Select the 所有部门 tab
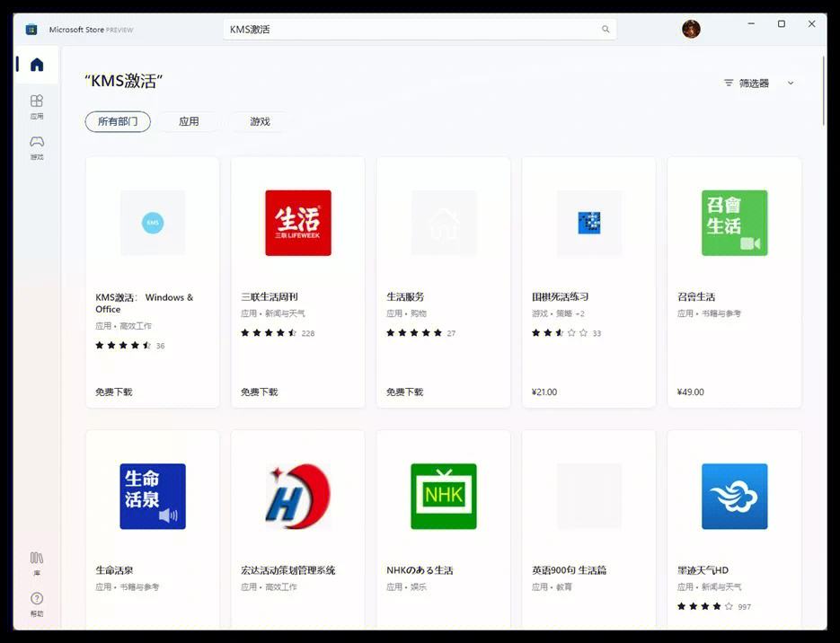The width and height of the screenshot is (840, 643). point(118,121)
